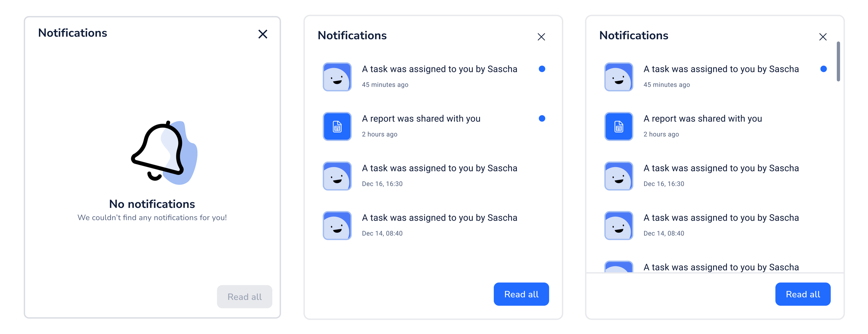The image size is (868, 334).
Task: Click the bell illustration in the empty panel
Action: [x=164, y=153]
